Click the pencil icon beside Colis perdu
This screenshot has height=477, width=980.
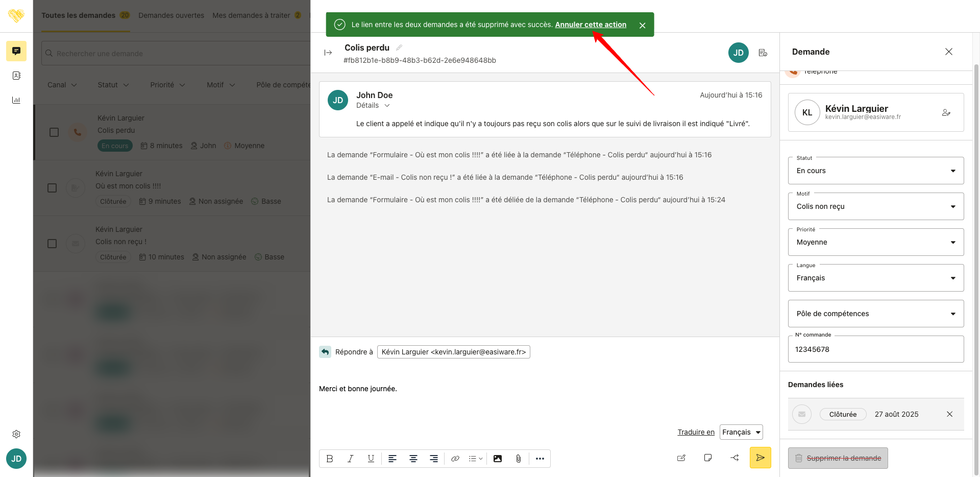click(399, 47)
